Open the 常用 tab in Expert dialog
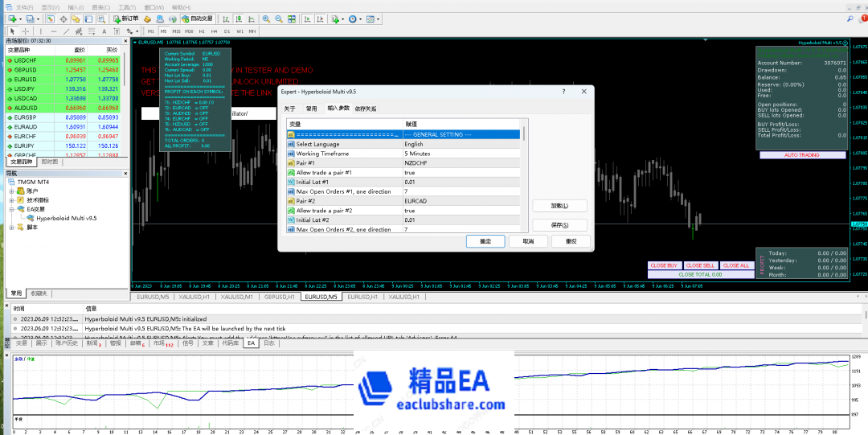 tap(311, 109)
